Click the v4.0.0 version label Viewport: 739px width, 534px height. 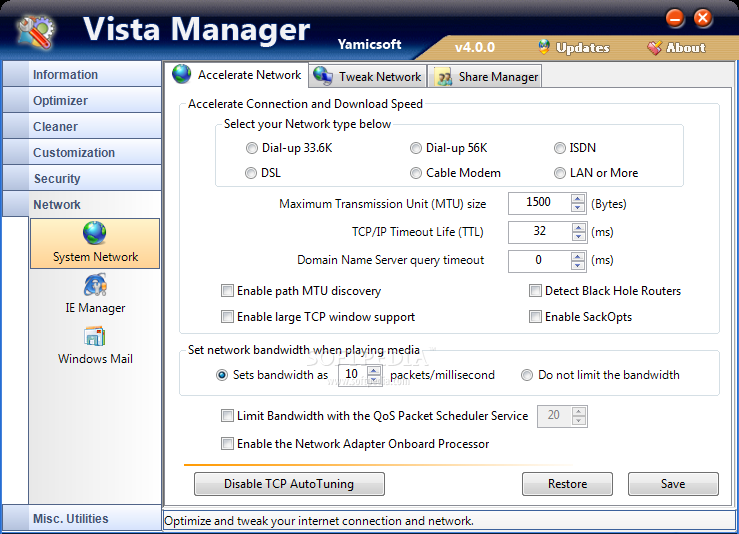click(x=475, y=48)
